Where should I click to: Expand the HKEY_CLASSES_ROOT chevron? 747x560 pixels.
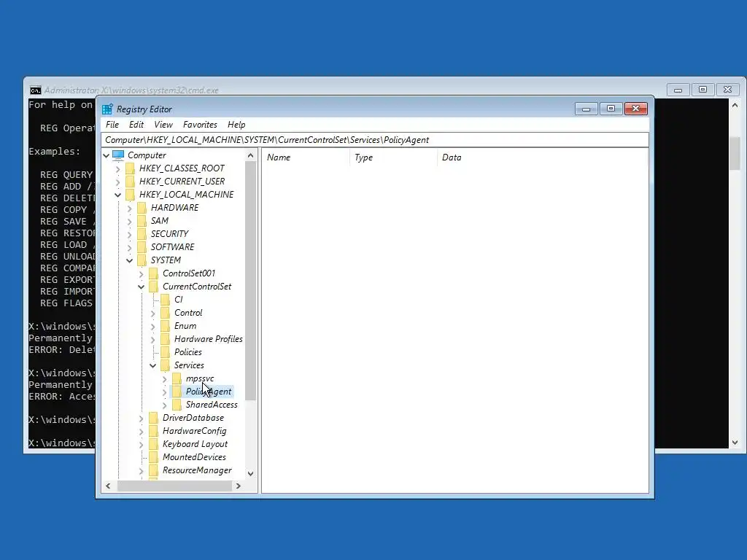(117, 169)
